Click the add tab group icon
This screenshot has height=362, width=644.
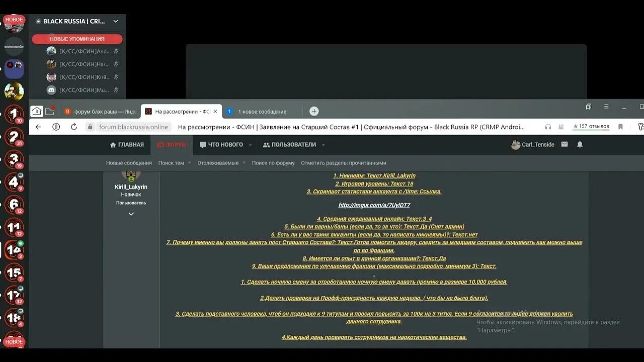pos(49,111)
